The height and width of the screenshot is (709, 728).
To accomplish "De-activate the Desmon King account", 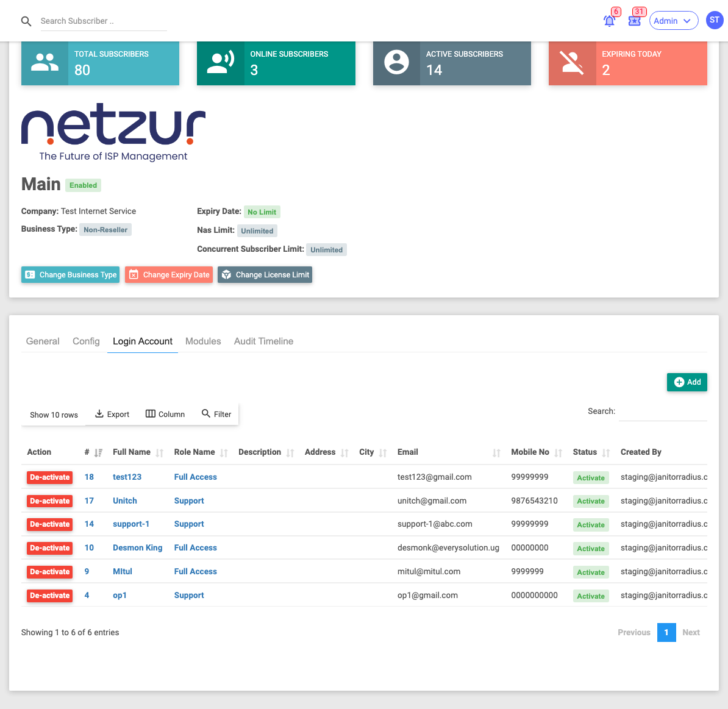I will [49, 548].
